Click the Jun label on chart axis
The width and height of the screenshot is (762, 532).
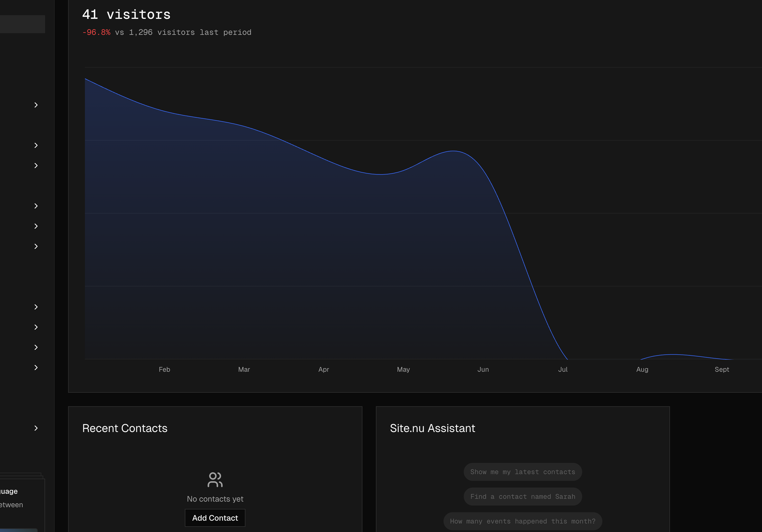point(483,370)
